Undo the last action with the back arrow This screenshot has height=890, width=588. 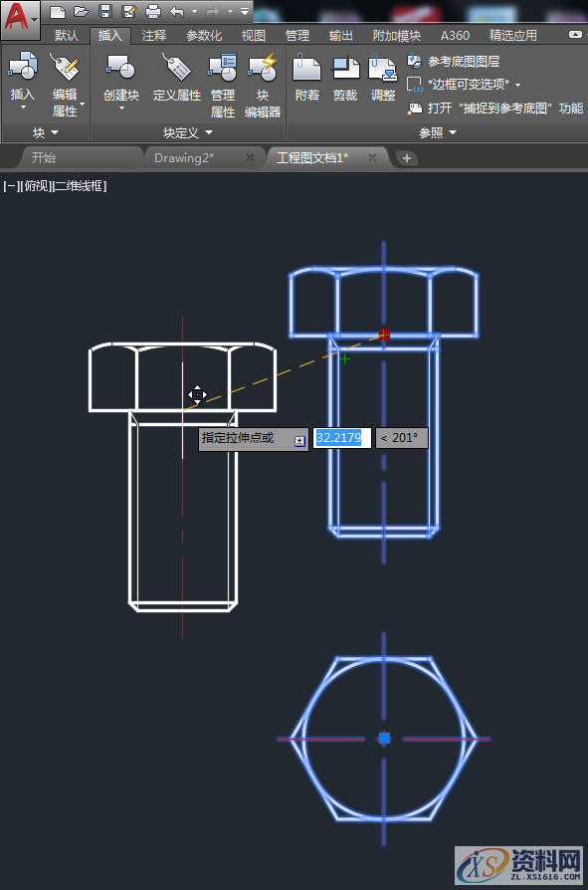[177, 11]
